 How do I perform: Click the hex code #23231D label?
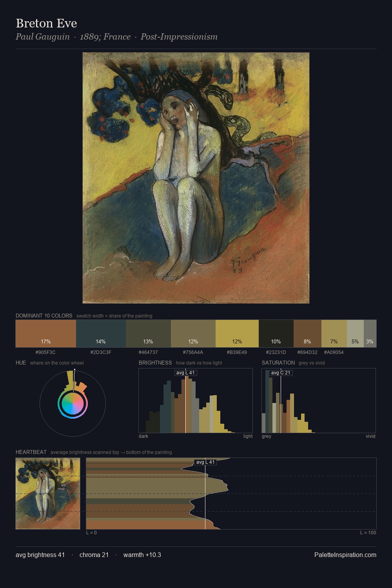[x=276, y=352]
